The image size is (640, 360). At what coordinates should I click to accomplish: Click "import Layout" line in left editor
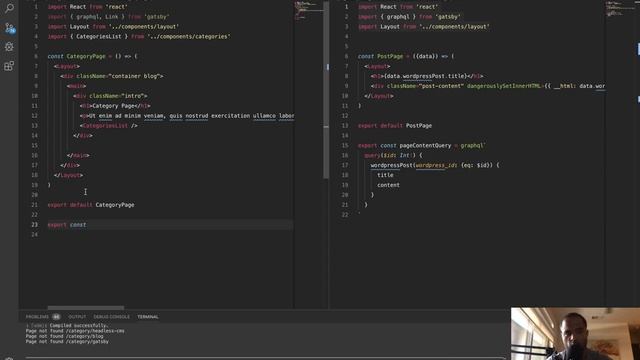coord(113,27)
